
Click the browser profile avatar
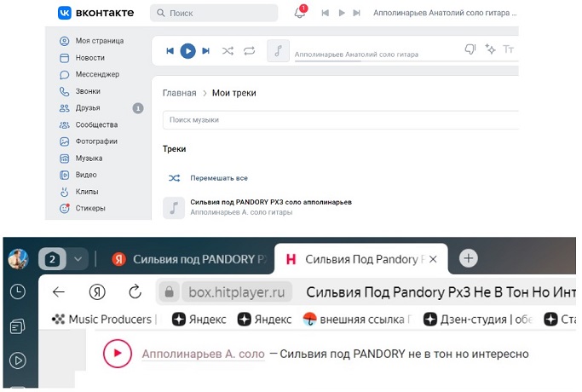coord(18,259)
